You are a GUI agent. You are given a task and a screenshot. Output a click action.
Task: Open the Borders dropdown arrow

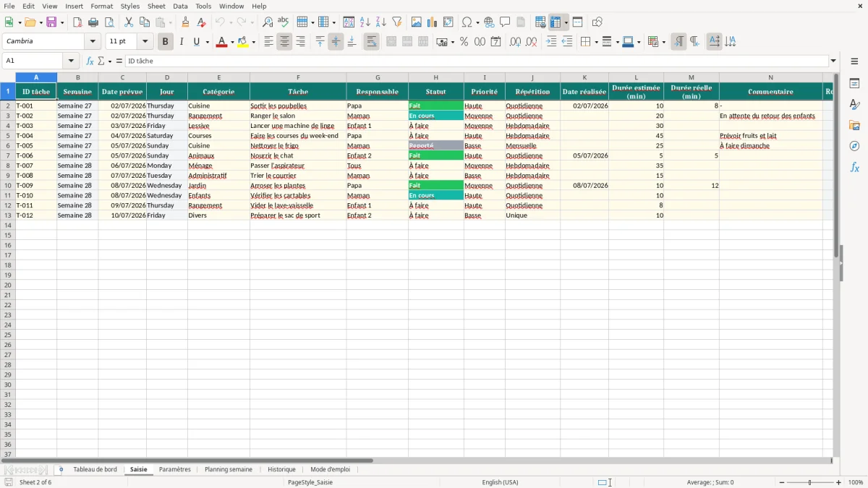(595, 42)
